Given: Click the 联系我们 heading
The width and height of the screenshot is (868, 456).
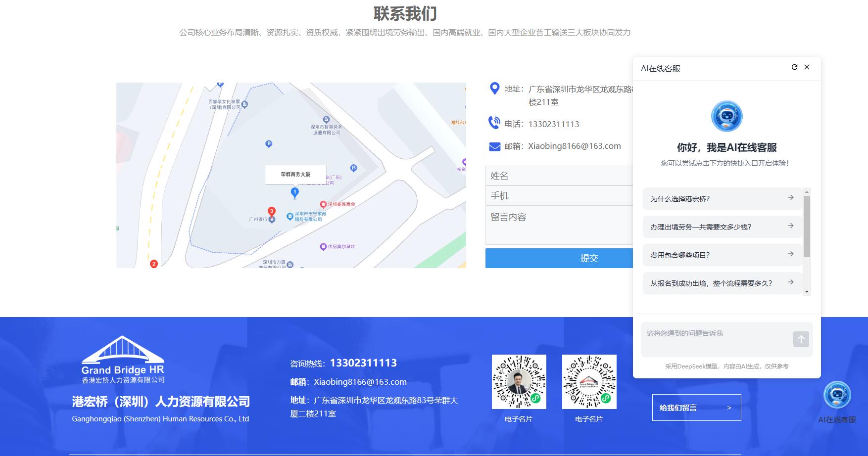Looking at the screenshot, I should coord(405,13).
